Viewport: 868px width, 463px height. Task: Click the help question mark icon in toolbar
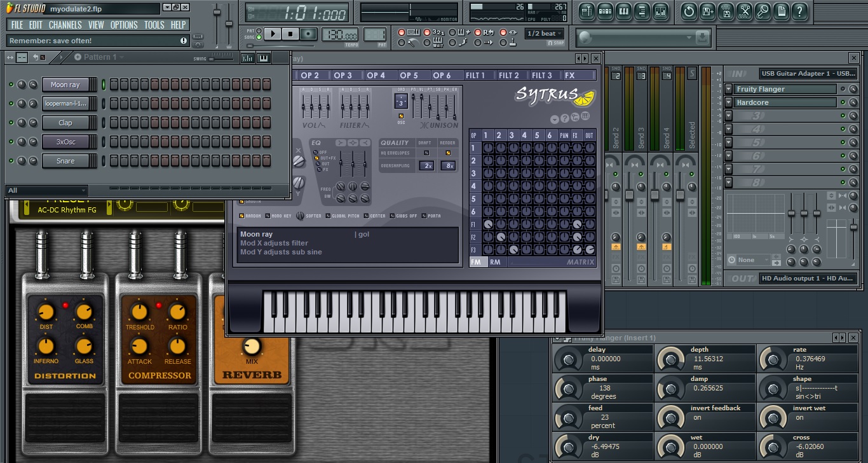tap(799, 11)
